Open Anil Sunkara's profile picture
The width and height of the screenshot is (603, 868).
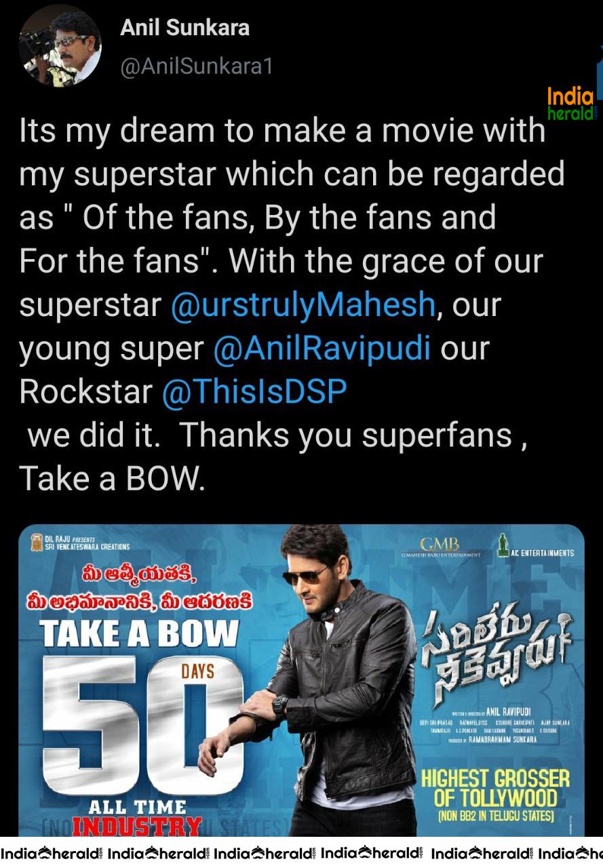(60, 45)
